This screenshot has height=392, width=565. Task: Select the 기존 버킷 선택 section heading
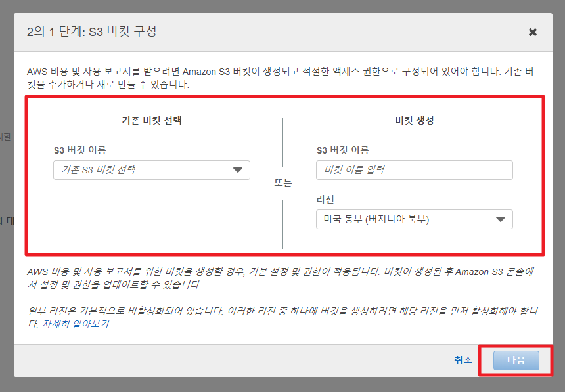point(152,121)
